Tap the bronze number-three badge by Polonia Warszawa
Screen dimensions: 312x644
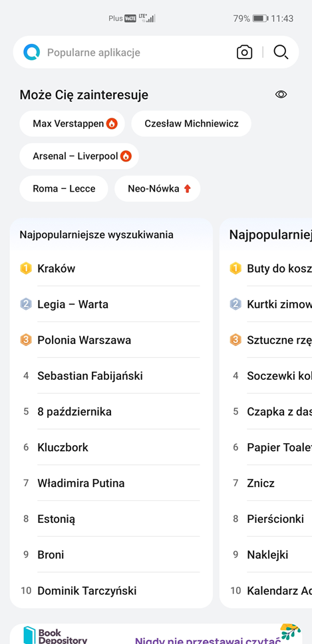tap(26, 340)
